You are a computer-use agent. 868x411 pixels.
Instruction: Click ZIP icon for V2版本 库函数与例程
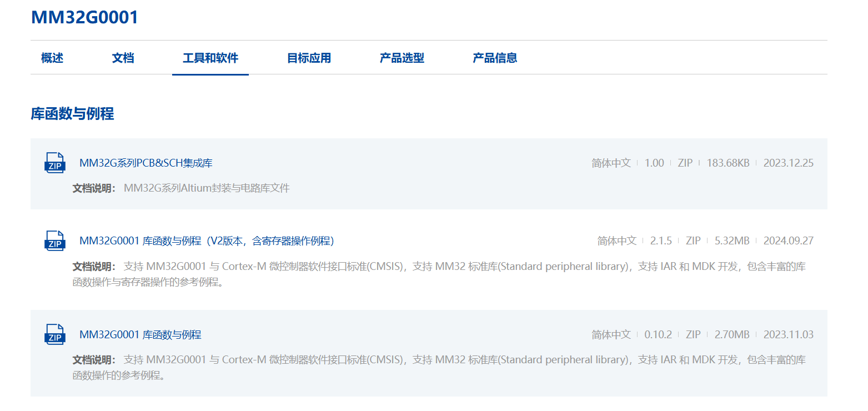pos(54,240)
